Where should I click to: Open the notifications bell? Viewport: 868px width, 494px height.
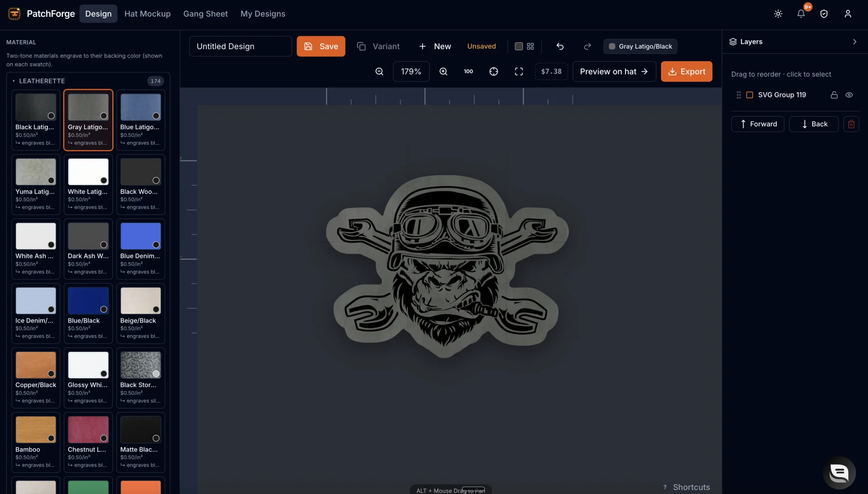801,14
